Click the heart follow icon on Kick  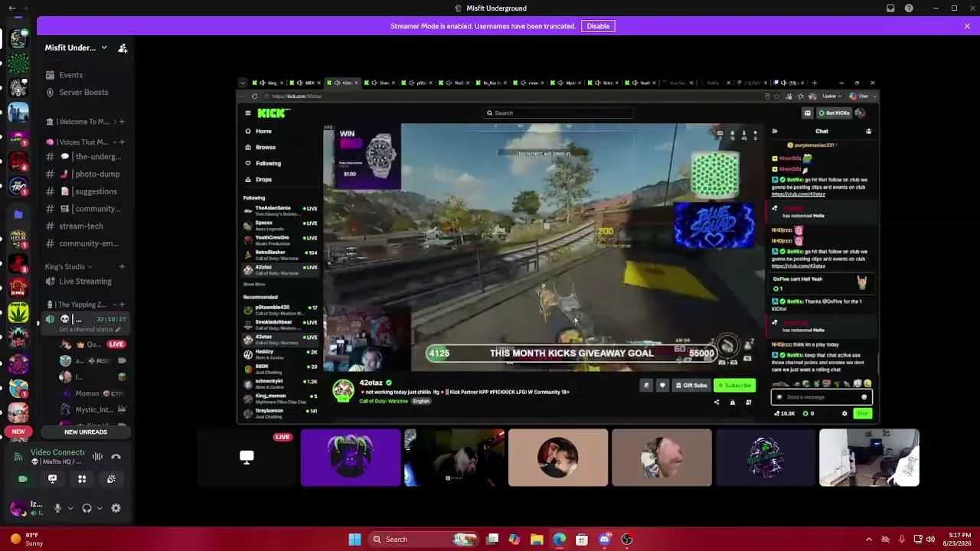pyautogui.click(x=662, y=386)
